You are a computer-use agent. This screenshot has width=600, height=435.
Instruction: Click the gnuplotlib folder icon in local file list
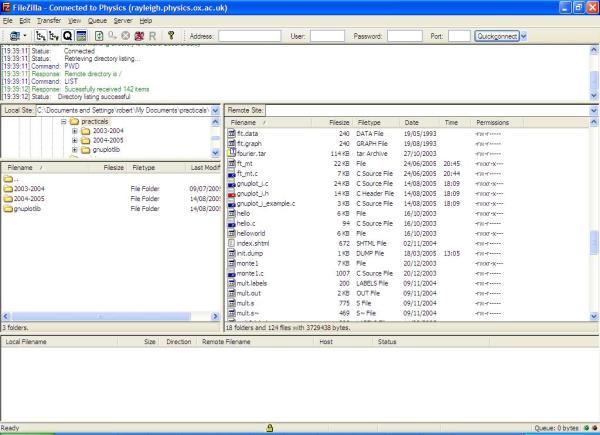click(8, 209)
